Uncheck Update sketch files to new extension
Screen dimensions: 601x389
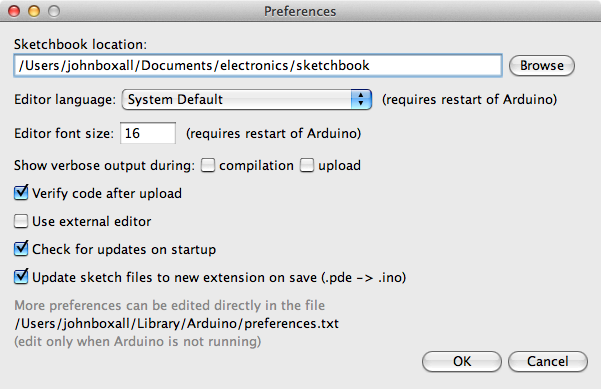(21, 277)
